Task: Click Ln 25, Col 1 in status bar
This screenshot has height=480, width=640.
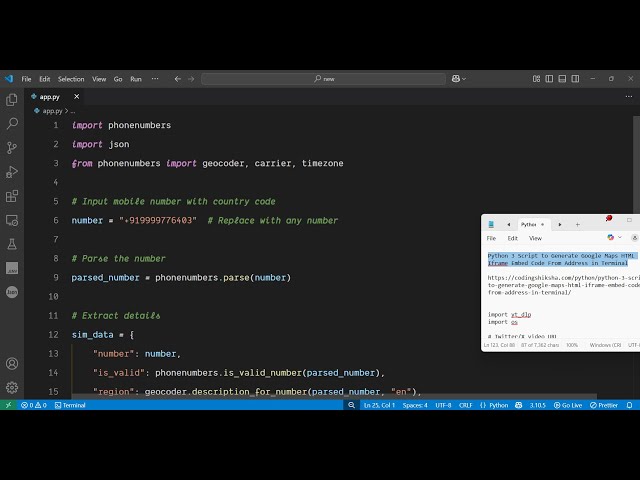Action: tap(379, 405)
